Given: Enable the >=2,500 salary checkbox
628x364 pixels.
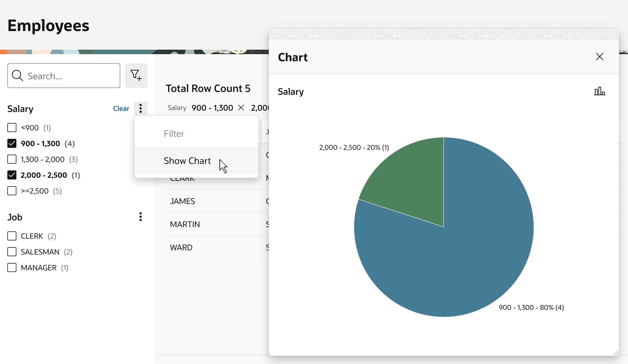Looking at the screenshot, I should [x=12, y=191].
